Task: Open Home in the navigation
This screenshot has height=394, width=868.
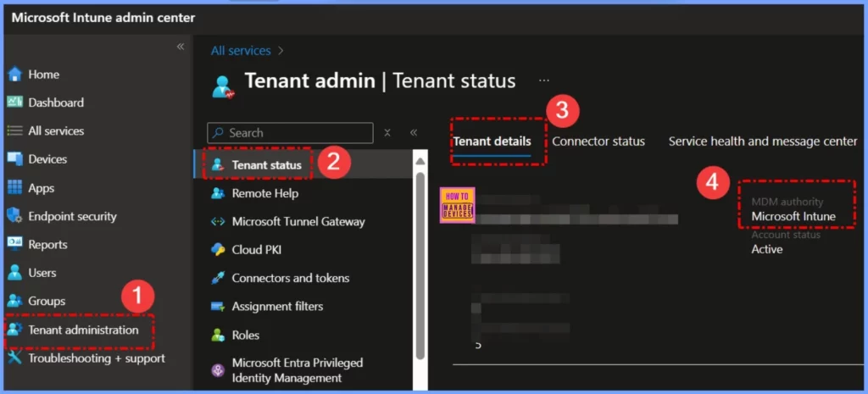Action: (x=44, y=75)
